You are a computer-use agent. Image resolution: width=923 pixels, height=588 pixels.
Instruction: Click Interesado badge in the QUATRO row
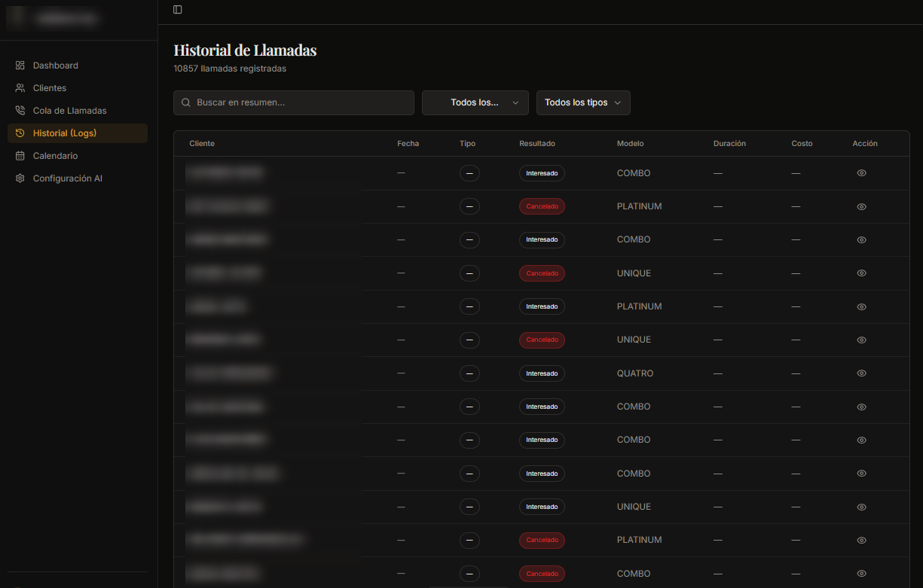542,373
